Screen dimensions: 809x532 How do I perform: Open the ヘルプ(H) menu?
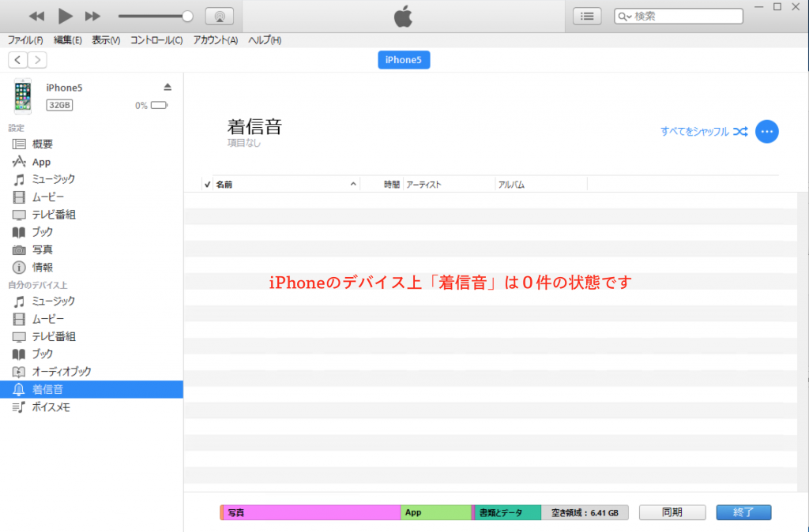[x=265, y=40]
